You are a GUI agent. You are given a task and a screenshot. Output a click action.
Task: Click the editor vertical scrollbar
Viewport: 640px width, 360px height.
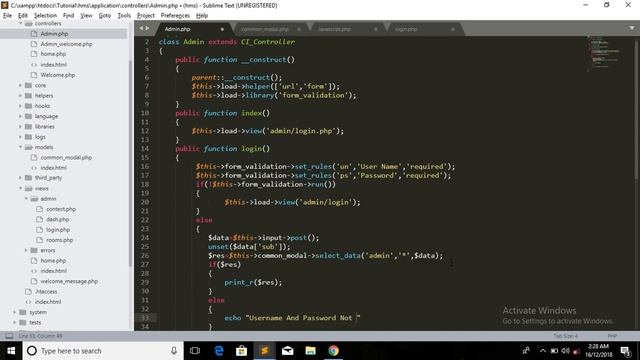tap(637, 109)
